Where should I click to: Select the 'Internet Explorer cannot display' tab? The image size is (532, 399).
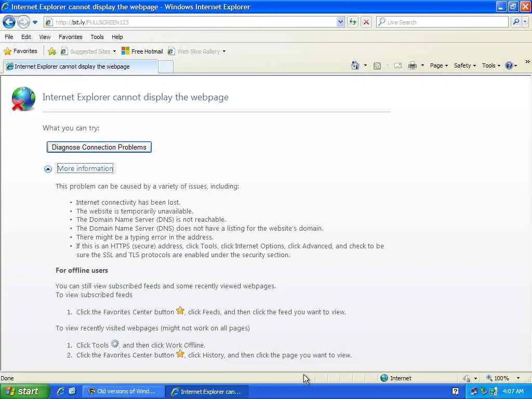81,66
